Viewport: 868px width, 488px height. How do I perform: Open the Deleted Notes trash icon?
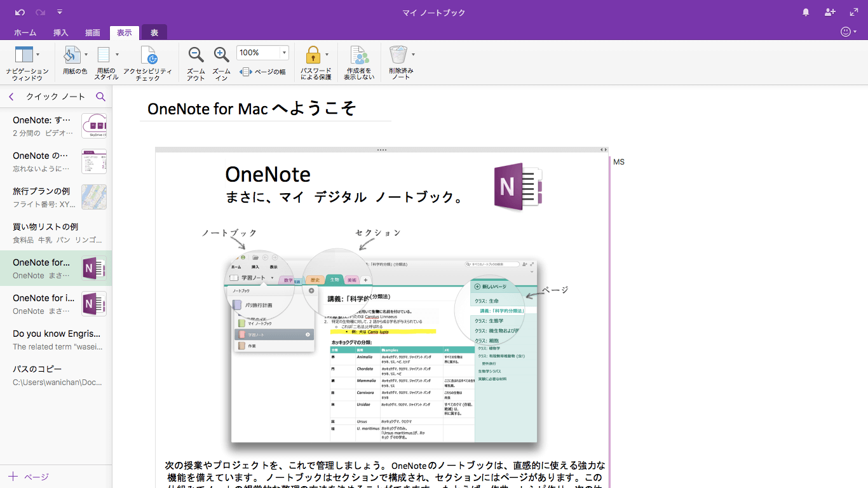coord(398,55)
